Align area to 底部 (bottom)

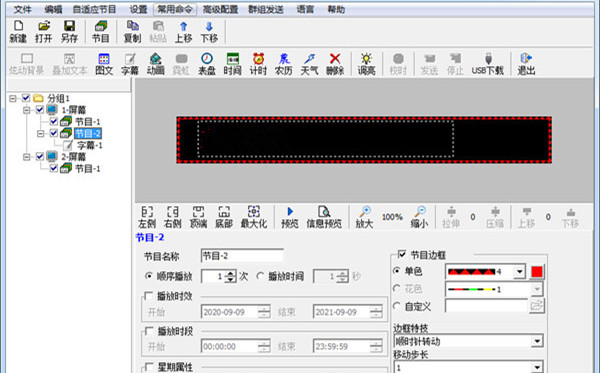[x=224, y=217]
